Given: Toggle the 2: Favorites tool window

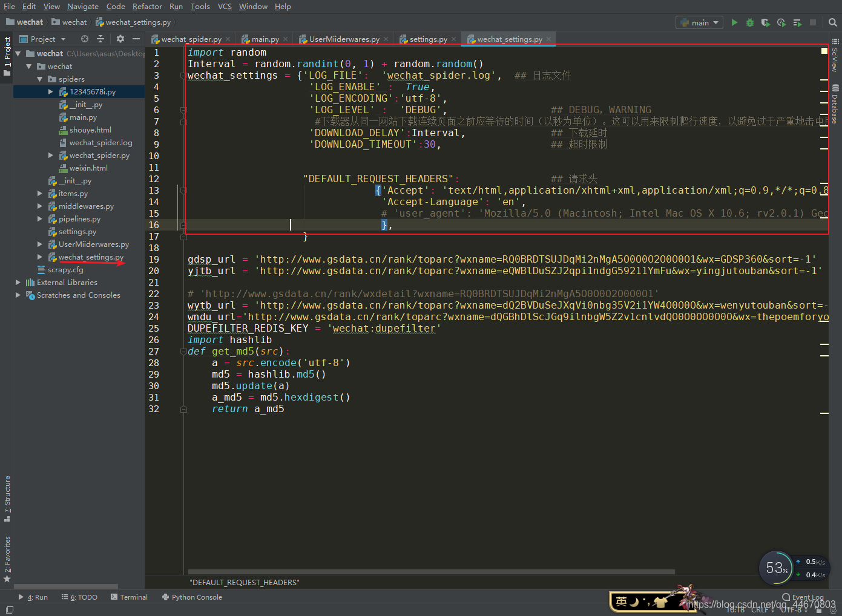Looking at the screenshot, I should [x=7, y=559].
